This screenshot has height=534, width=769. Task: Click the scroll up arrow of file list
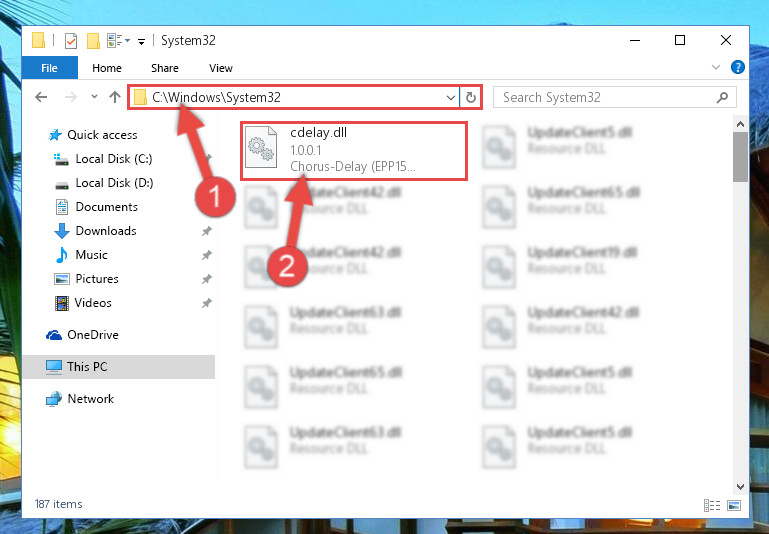[740, 124]
